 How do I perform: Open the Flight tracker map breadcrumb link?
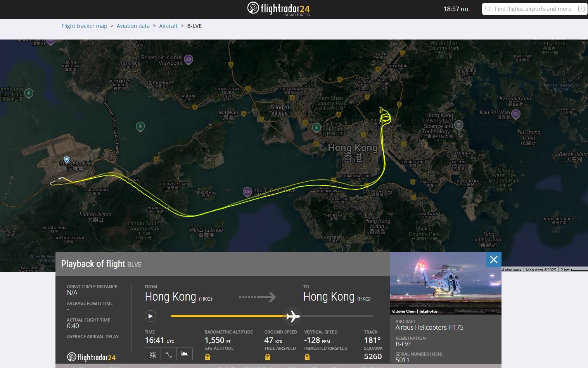click(x=84, y=26)
